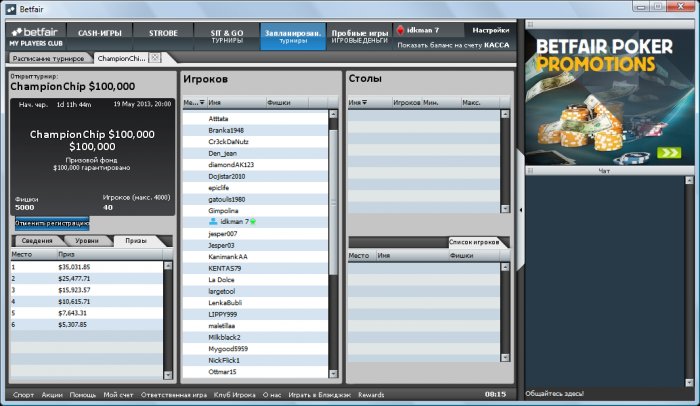Screen dimensions: 700x406
Task: Select player Atttata in list
Action: coord(255,118)
